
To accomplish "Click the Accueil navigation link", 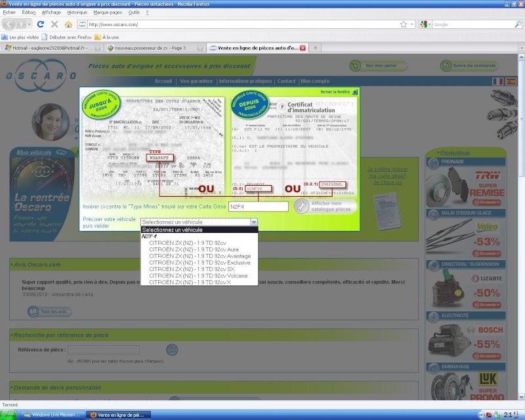I will (x=163, y=81).
